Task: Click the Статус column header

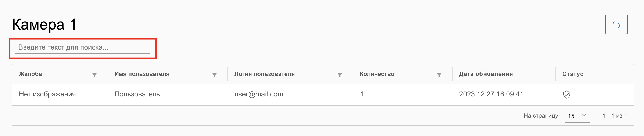Action: pyautogui.click(x=573, y=74)
